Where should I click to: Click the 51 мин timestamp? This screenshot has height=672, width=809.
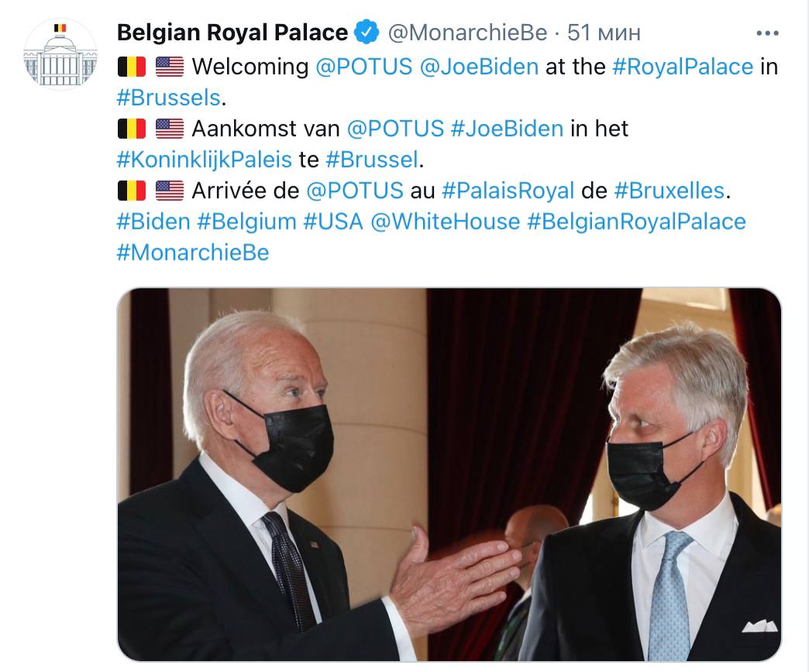(x=604, y=33)
